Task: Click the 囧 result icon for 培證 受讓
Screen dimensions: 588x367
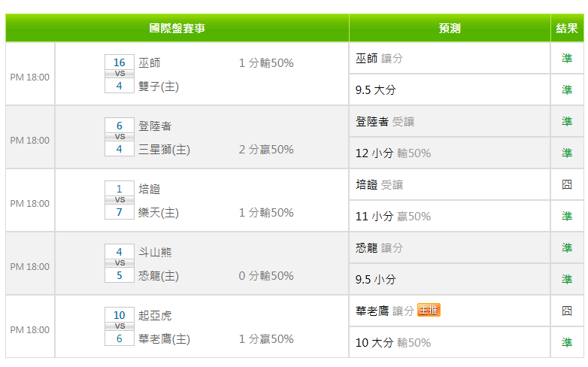Action: (567, 184)
